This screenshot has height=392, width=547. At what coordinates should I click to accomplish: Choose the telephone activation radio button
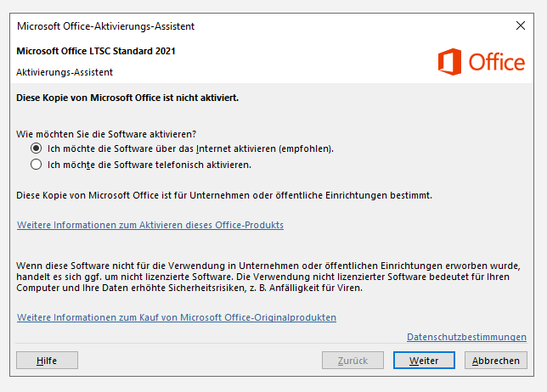point(36,165)
